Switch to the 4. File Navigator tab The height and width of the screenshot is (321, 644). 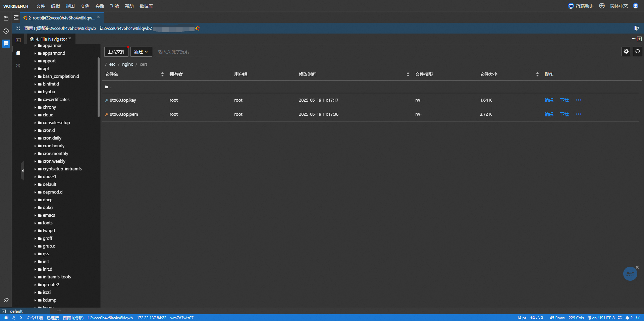pos(51,39)
